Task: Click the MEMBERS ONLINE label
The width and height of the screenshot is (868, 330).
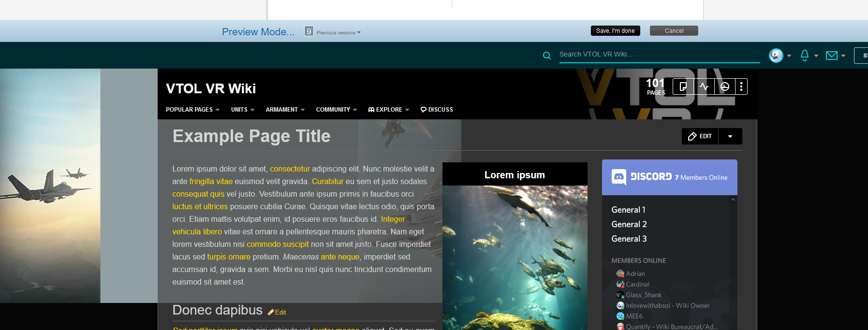Action: pos(639,260)
